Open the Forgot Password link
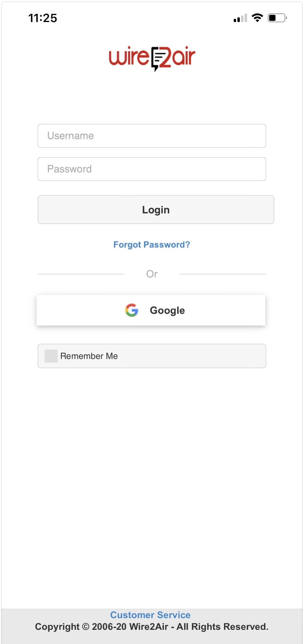The image size is (303, 644). [x=151, y=245]
